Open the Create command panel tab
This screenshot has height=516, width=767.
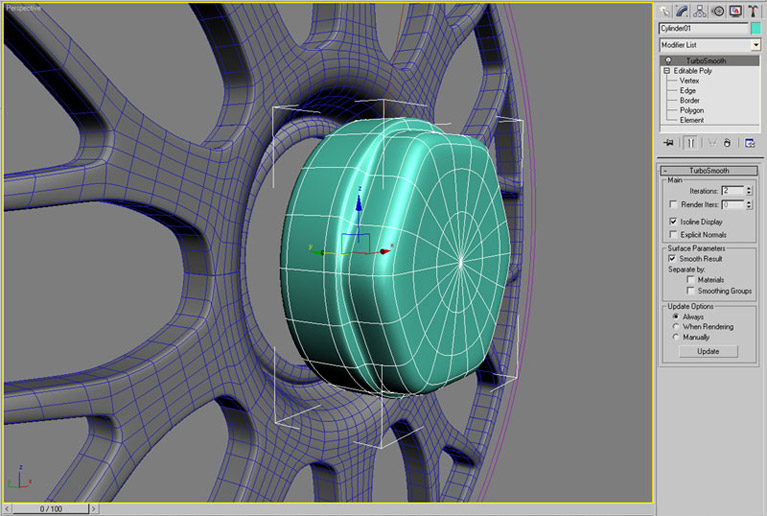coord(665,11)
